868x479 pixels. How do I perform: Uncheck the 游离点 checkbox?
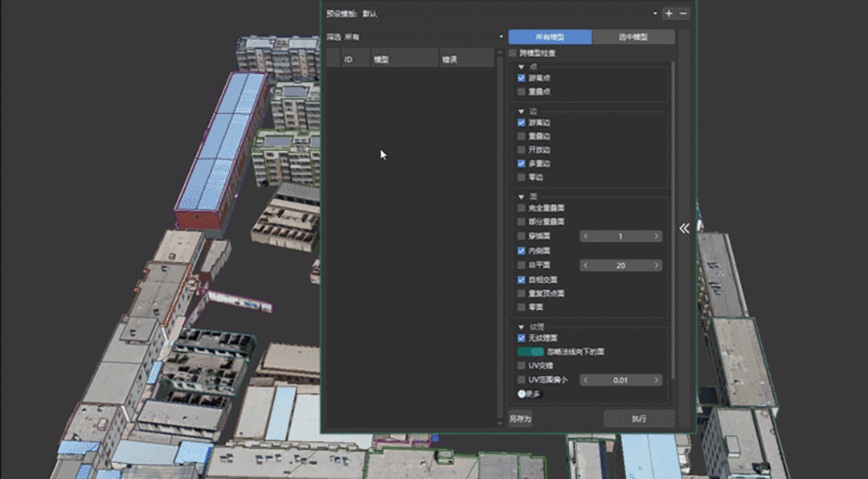[x=522, y=78]
